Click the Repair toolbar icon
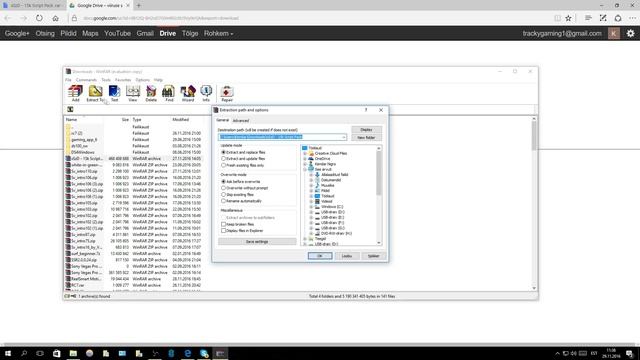This screenshot has width=640, height=360. (x=227, y=93)
